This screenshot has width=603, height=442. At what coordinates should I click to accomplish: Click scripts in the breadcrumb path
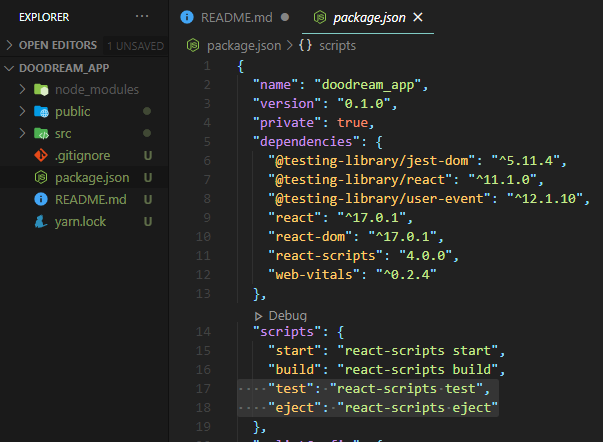(338, 46)
